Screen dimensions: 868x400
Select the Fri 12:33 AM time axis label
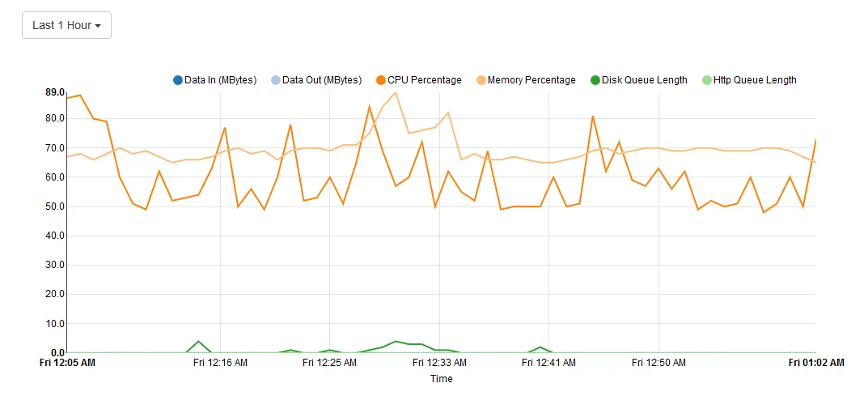click(x=439, y=363)
